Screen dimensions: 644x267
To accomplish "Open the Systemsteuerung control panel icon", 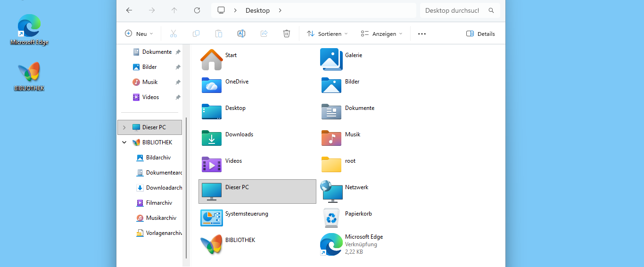I will tap(212, 217).
